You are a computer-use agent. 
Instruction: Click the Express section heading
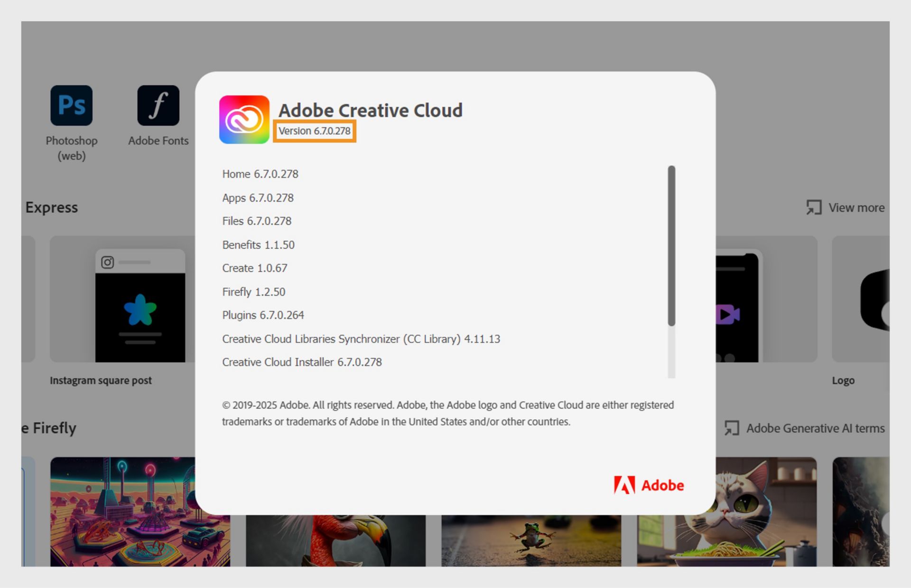[51, 207]
